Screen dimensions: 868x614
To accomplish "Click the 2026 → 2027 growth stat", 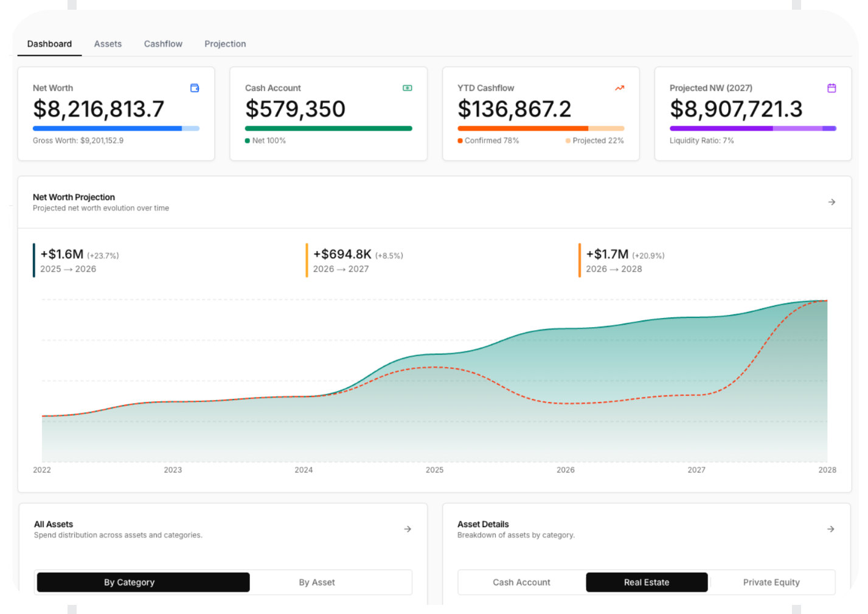I will click(x=358, y=261).
